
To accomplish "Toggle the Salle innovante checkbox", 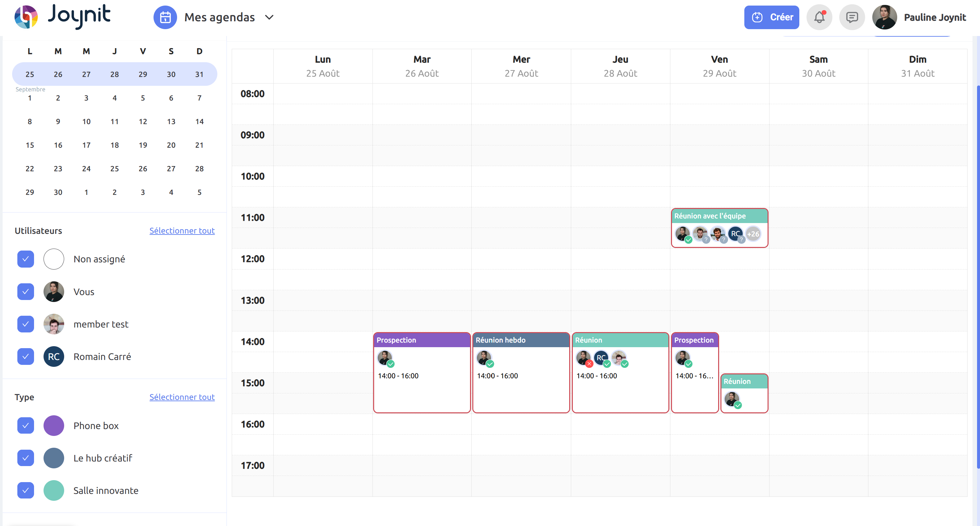I will (26, 490).
